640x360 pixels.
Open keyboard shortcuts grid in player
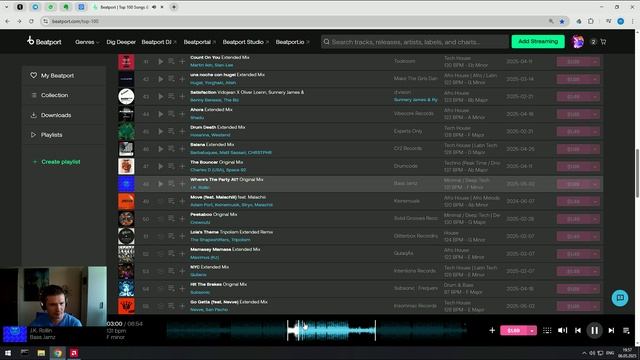pos(547,331)
